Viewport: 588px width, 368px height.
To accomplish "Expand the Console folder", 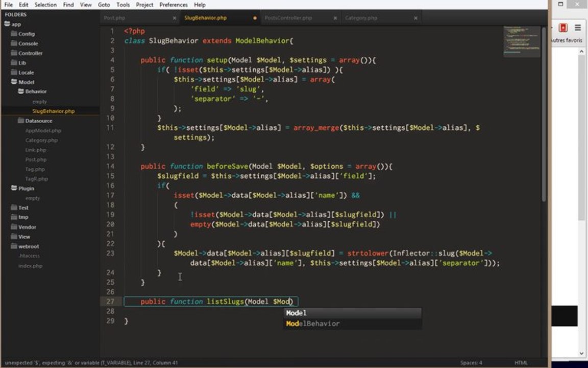I will (x=24, y=43).
